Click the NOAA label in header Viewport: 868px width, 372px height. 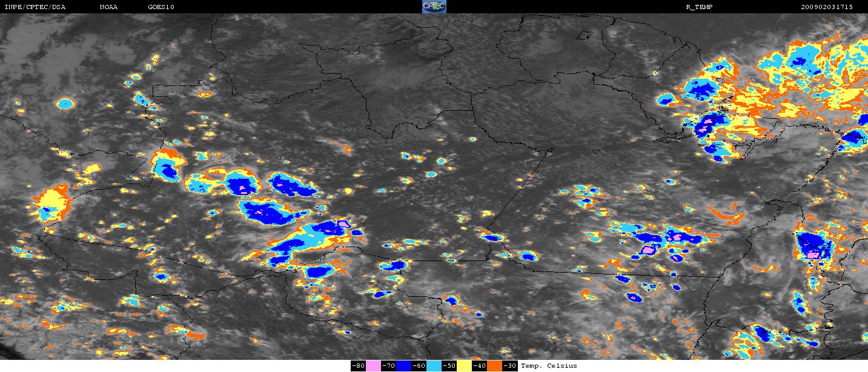(x=108, y=7)
